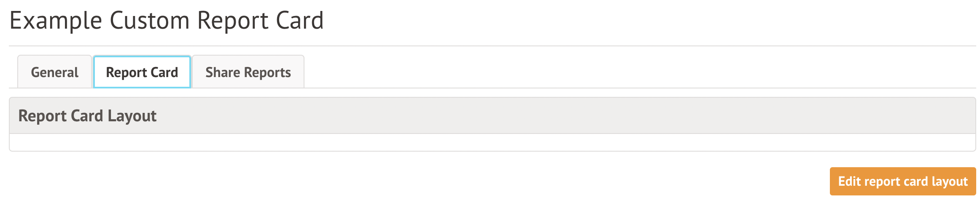Screen dimensions: 980x203
Task: View the Share Reports section
Action: tap(248, 72)
